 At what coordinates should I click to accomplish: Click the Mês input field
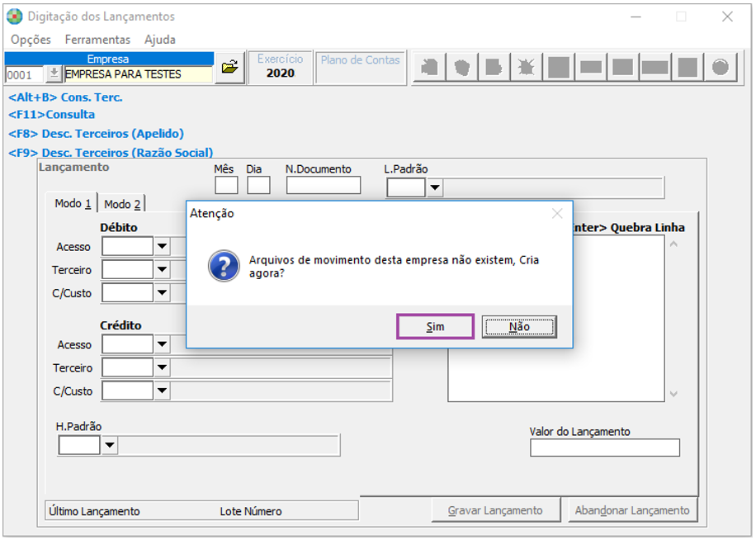pyautogui.click(x=226, y=185)
